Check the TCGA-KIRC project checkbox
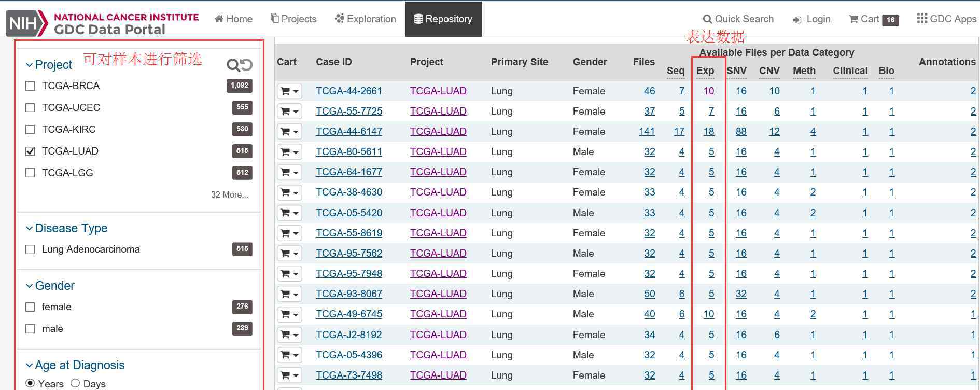 30,130
